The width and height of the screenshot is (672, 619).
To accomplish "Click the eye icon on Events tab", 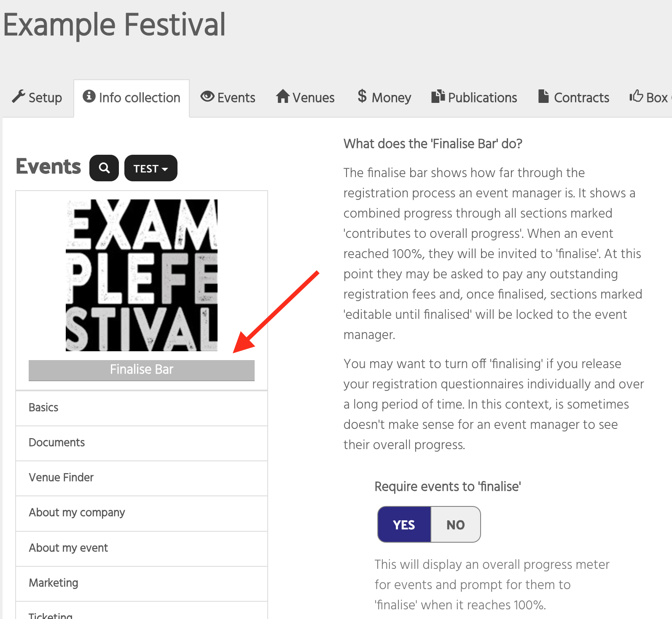I will point(207,97).
